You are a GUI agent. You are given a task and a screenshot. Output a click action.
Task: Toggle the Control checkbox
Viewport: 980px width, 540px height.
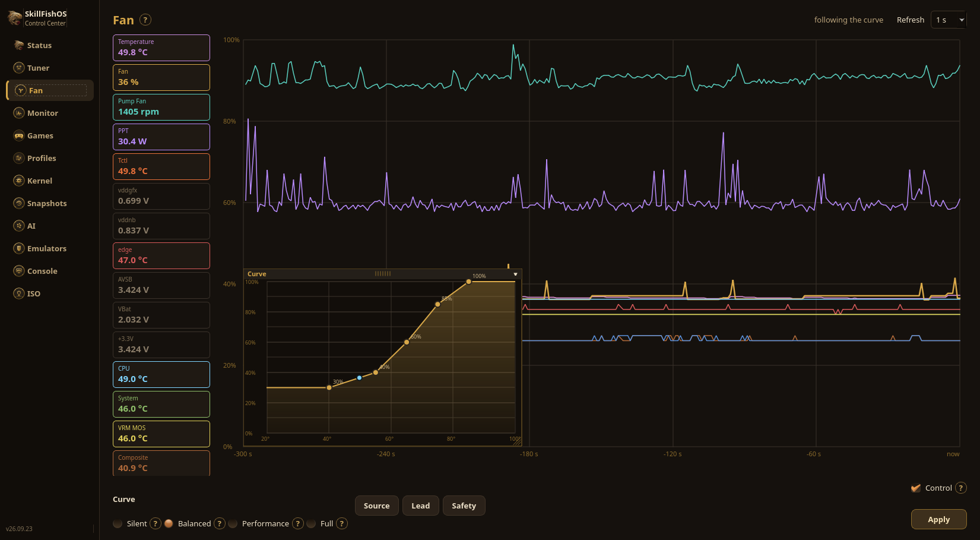[x=916, y=488]
